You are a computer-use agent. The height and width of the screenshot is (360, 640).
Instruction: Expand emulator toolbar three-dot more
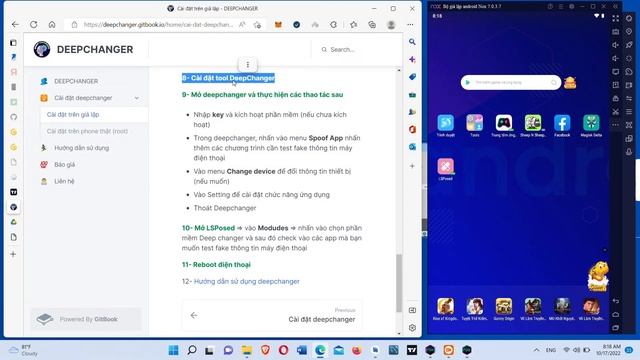[x=616, y=125]
